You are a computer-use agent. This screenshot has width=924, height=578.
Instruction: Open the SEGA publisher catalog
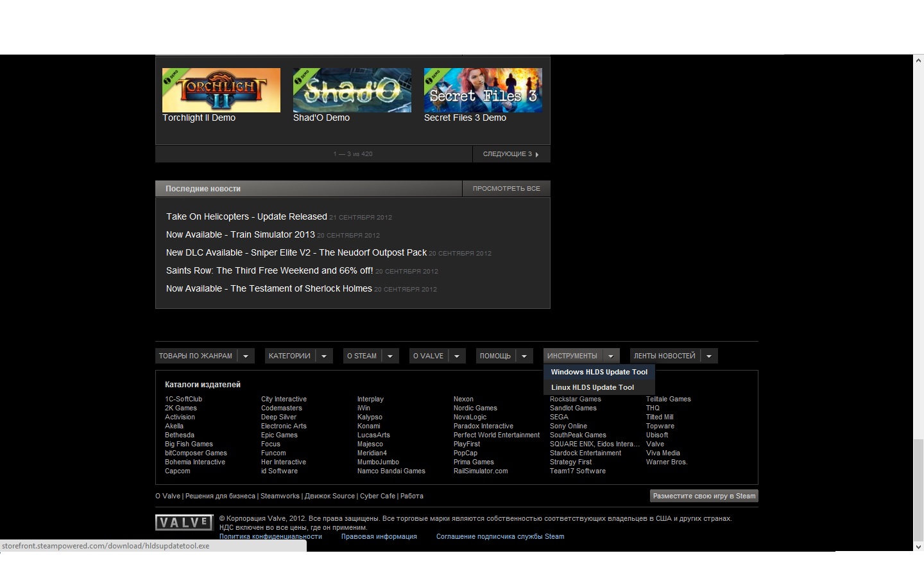coord(559,417)
